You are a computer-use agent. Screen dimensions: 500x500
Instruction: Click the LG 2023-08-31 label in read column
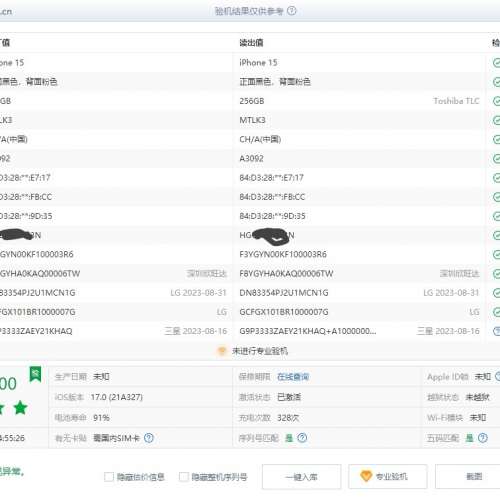(451, 293)
